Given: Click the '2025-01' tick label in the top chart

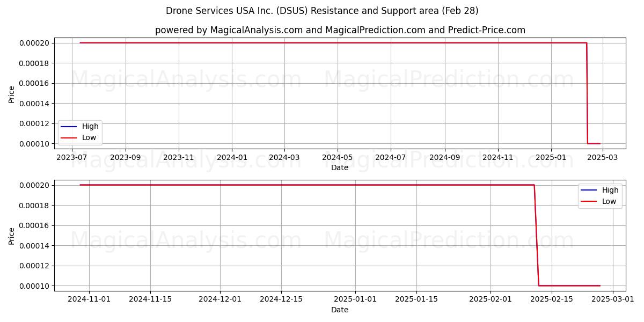Looking at the screenshot, I should click(551, 158).
